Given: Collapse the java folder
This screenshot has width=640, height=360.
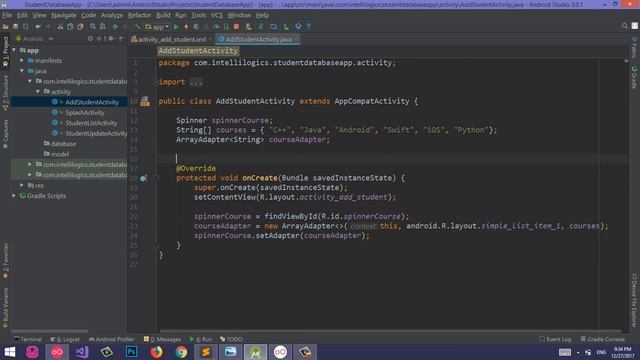Looking at the screenshot, I should 22,71.
